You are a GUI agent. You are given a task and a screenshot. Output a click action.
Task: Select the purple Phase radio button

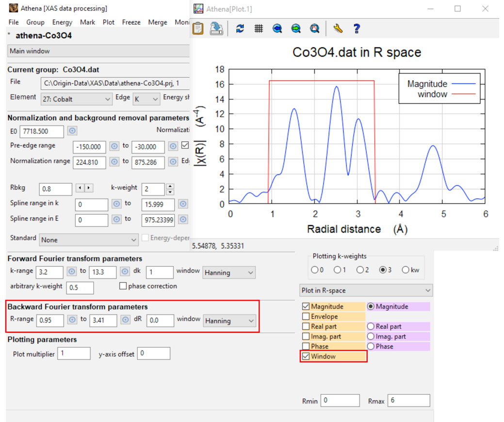(x=371, y=346)
